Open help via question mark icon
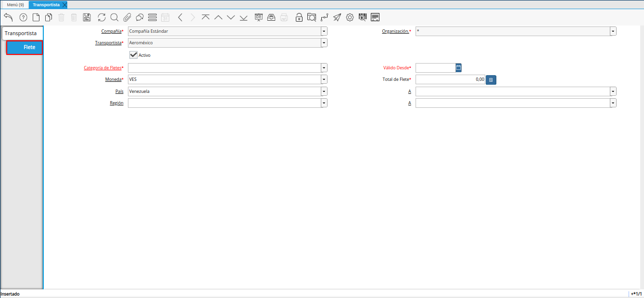This screenshot has height=298, width=644. pyautogui.click(x=23, y=17)
